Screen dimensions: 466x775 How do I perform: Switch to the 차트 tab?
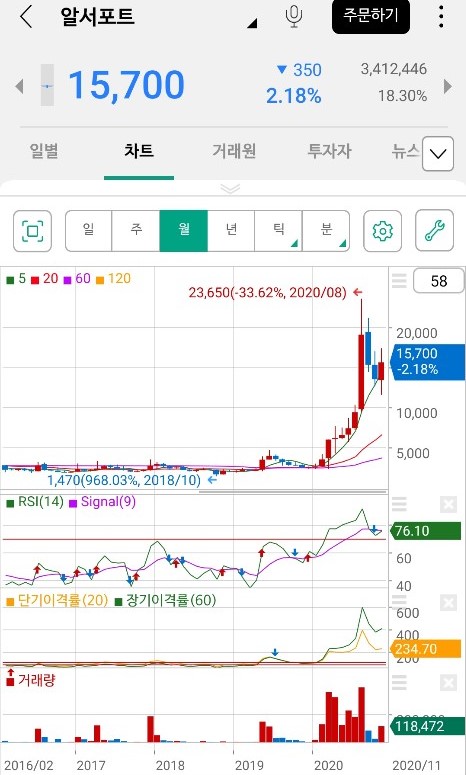(x=139, y=151)
